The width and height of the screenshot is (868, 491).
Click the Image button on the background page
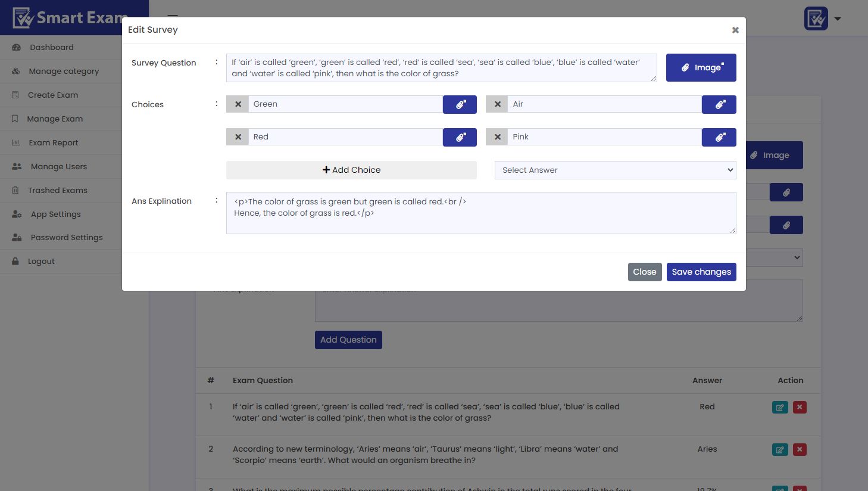(x=774, y=155)
